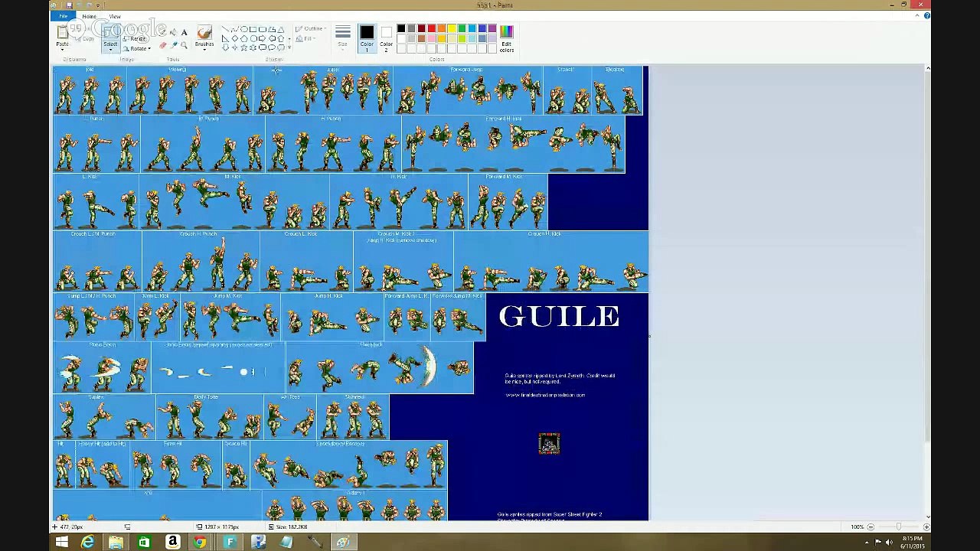Open Windows Store from taskbar
Viewport: 980px width, 551px height.
pos(144,542)
